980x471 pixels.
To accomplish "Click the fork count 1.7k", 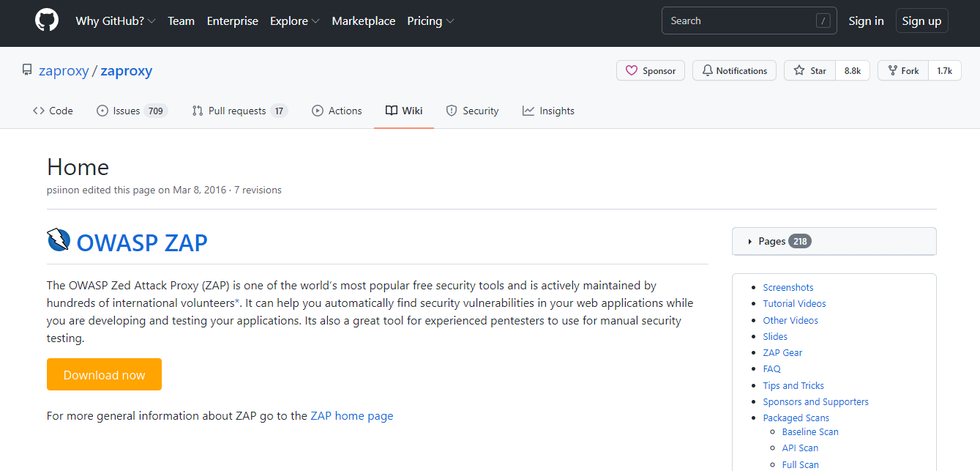I will pos(945,71).
